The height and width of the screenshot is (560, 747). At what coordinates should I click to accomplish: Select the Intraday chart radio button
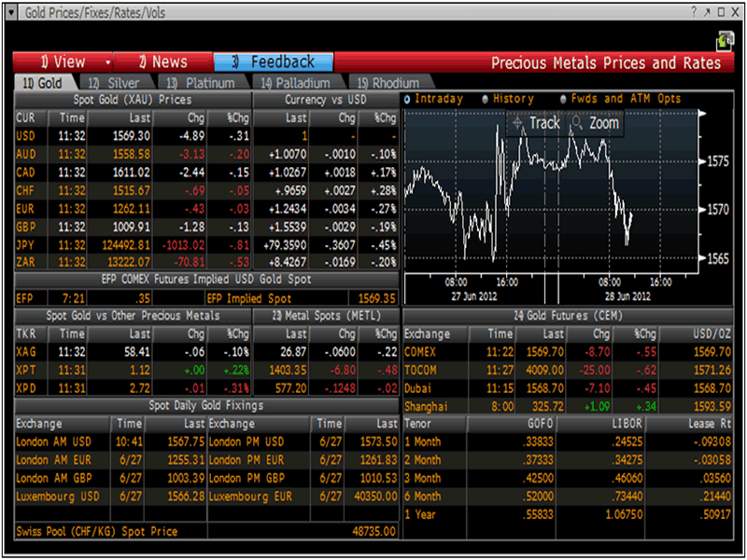coord(408,99)
